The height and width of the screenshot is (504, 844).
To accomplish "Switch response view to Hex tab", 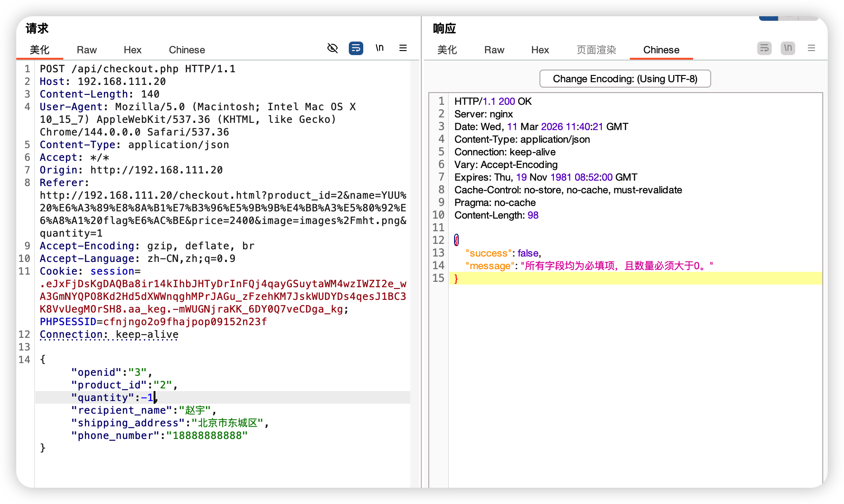I will tap(540, 50).
